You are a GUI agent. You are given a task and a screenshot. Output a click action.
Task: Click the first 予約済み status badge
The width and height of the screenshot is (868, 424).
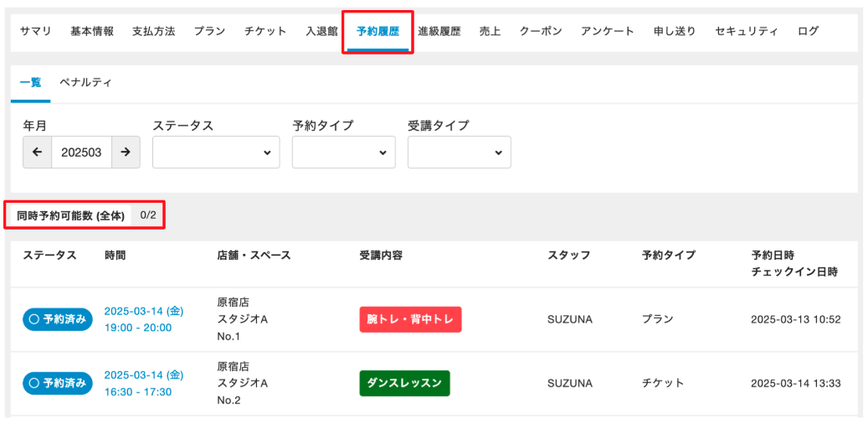click(58, 319)
